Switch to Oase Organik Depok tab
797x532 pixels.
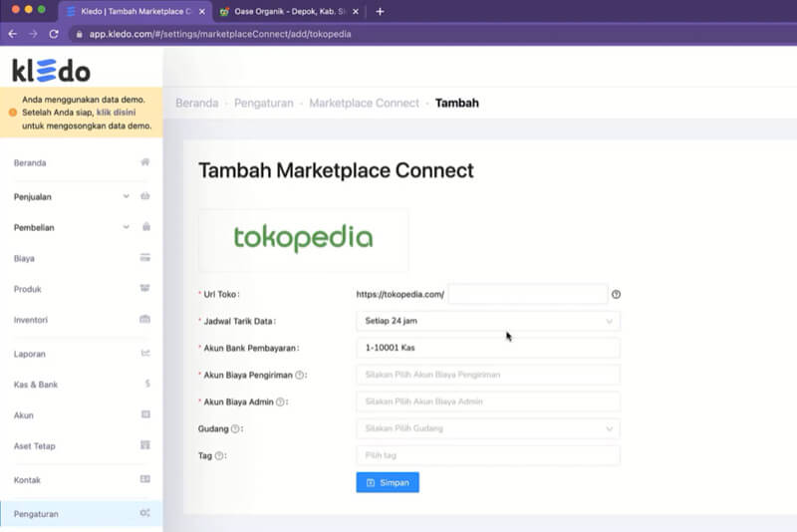point(289,11)
